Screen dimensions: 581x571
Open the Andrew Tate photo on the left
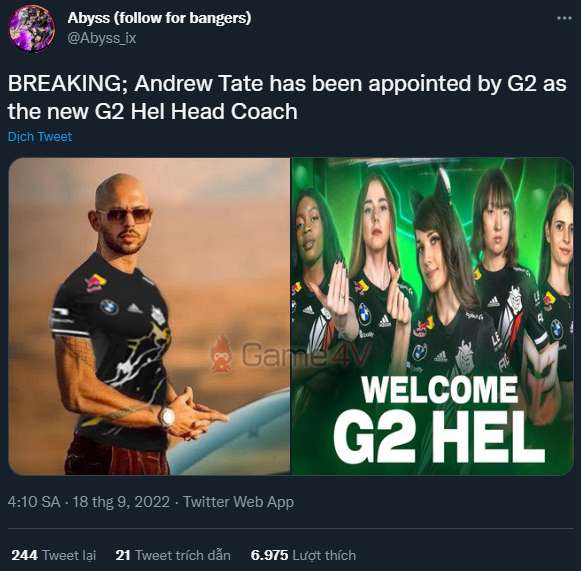pos(149,316)
